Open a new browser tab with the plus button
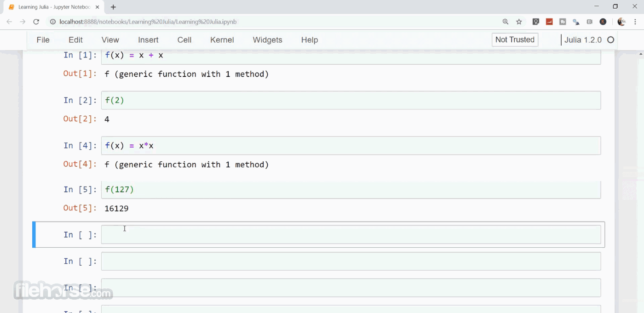 point(113,7)
